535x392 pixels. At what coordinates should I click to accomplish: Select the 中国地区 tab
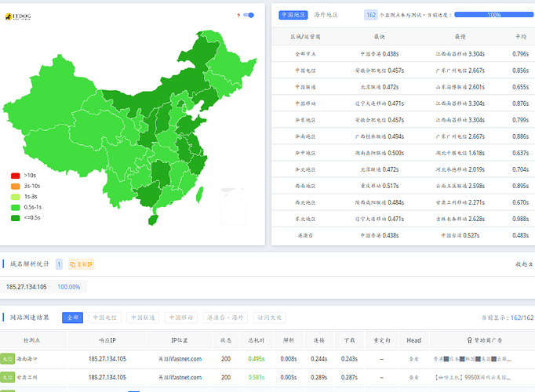point(292,15)
